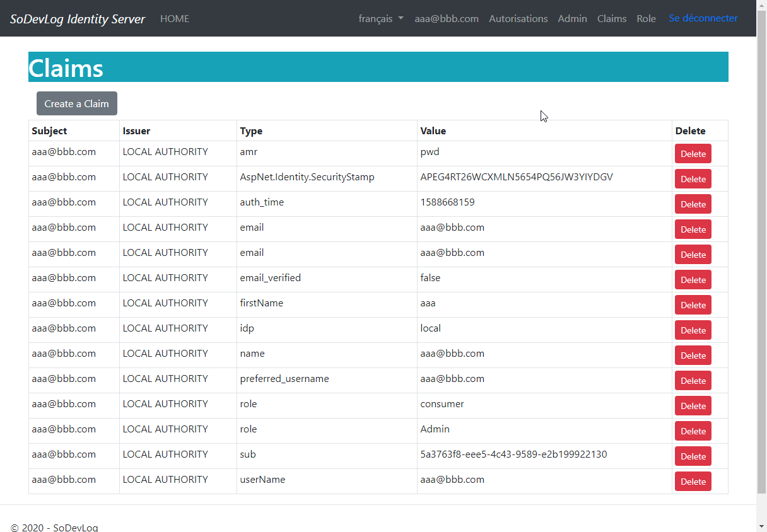This screenshot has width=767, height=532.
Task: Open the français language dropdown
Action: (x=377, y=18)
